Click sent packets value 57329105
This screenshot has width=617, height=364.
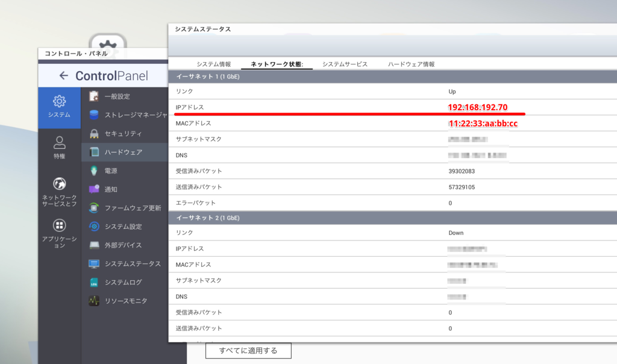click(462, 187)
